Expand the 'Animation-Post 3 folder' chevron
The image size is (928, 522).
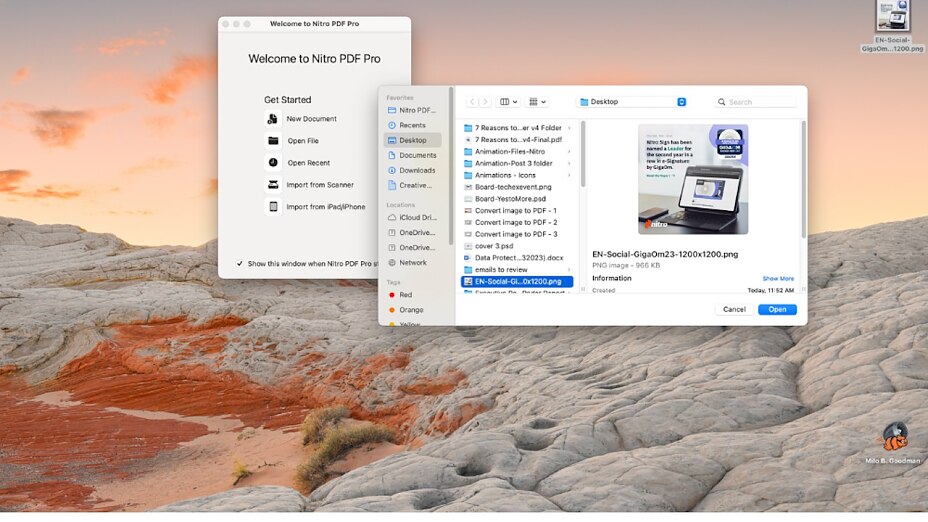point(569,163)
